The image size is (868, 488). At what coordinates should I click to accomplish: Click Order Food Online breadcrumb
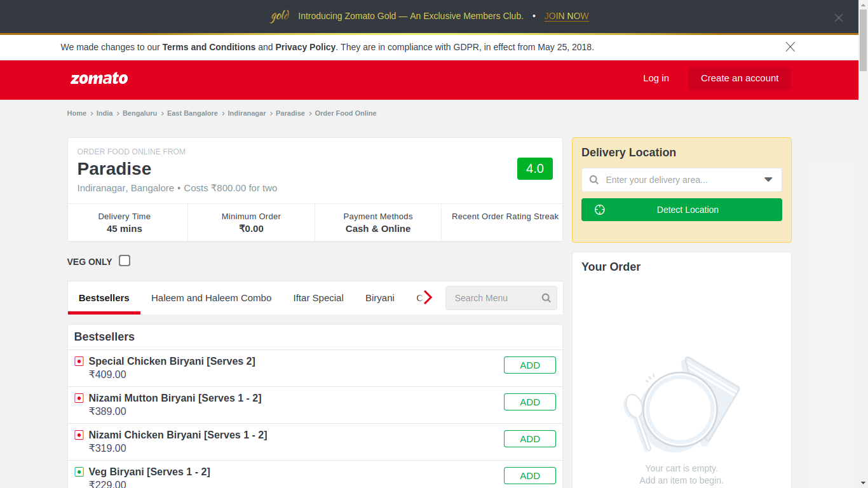pos(346,113)
